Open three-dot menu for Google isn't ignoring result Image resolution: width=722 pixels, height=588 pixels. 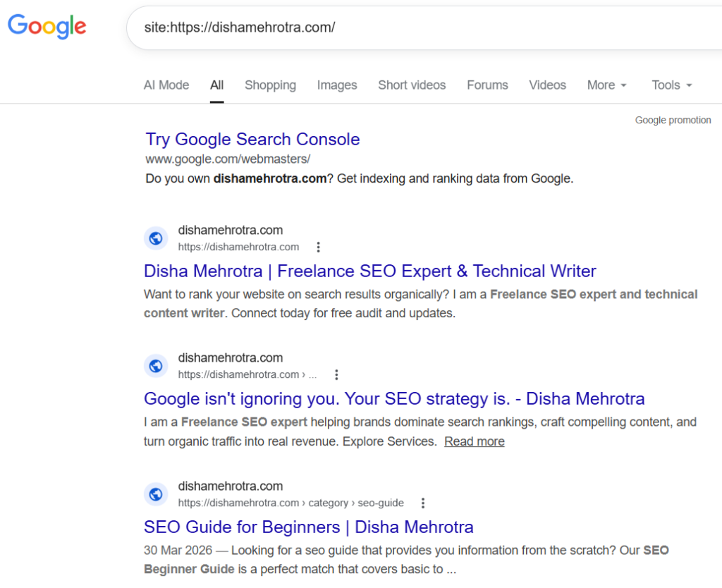(x=336, y=374)
